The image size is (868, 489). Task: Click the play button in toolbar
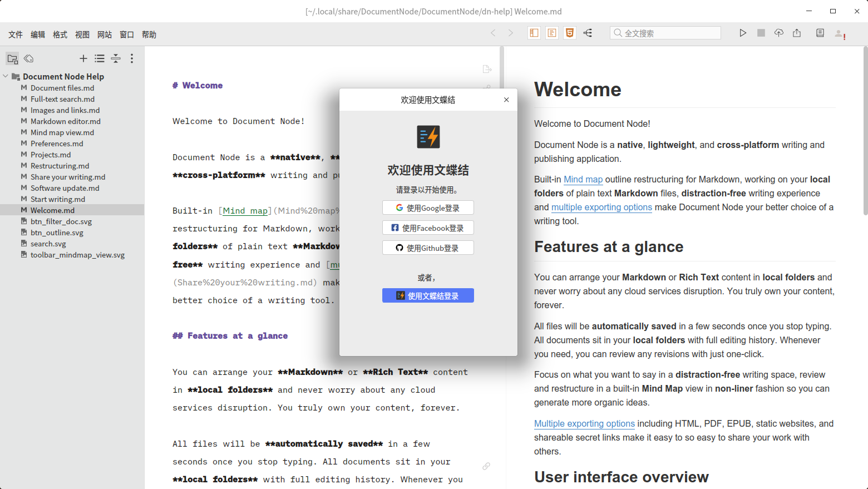pos(743,33)
